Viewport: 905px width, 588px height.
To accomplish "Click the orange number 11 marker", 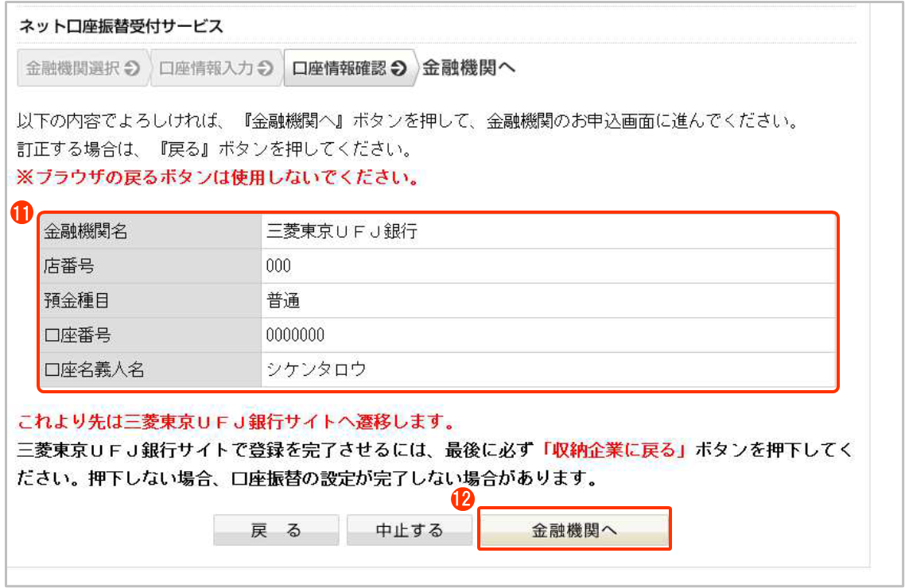I will coord(21,212).
